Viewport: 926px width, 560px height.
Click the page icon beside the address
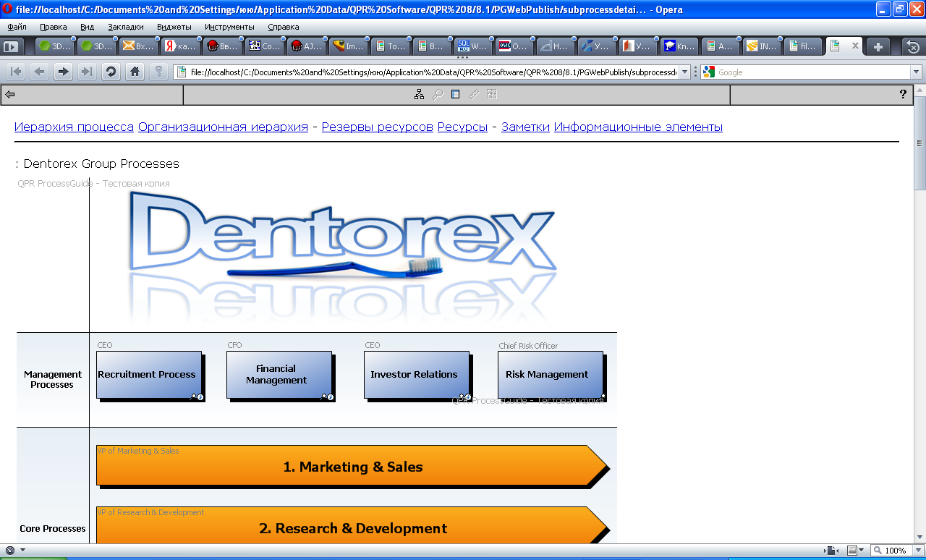(x=182, y=72)
